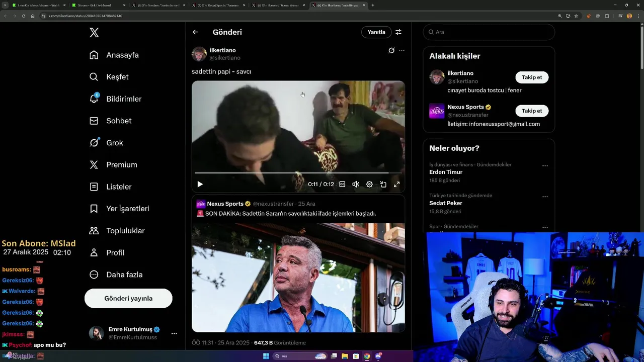Image resolution: width=644 pixels, height=362 pixels.
Task: Follow Nexus Sports with Takip et
Action: [532, 111]
